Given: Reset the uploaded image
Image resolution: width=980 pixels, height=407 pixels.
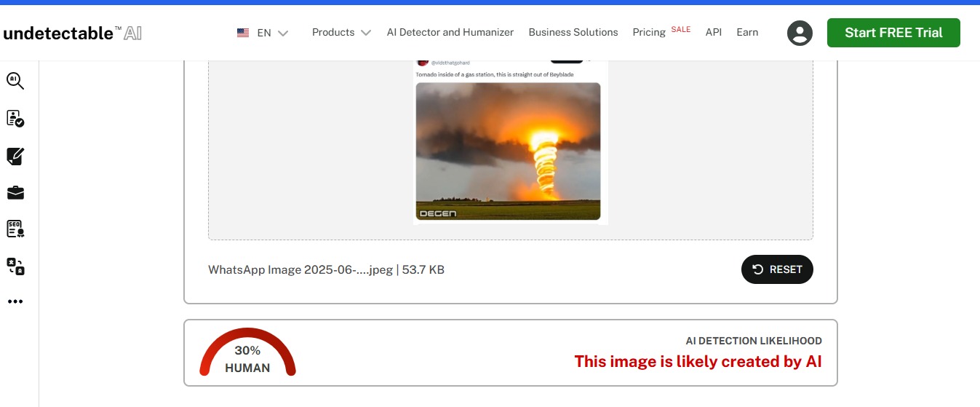Looking at the screenshot, I should tap(777, 269).
